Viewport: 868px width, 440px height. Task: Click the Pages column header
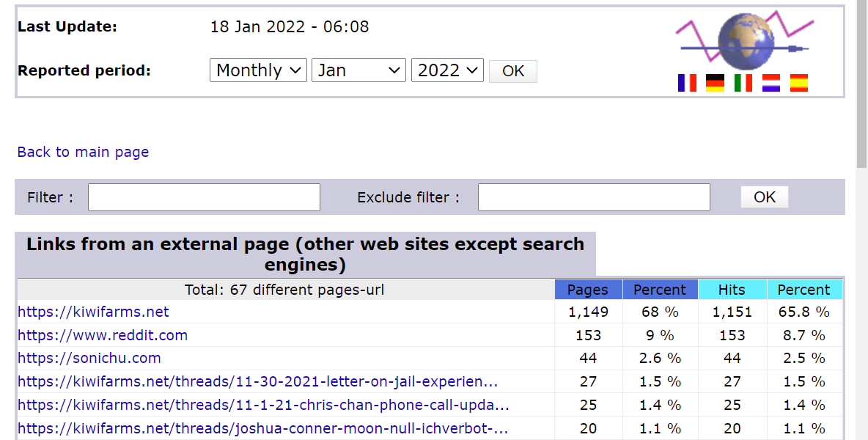(588, 290)
